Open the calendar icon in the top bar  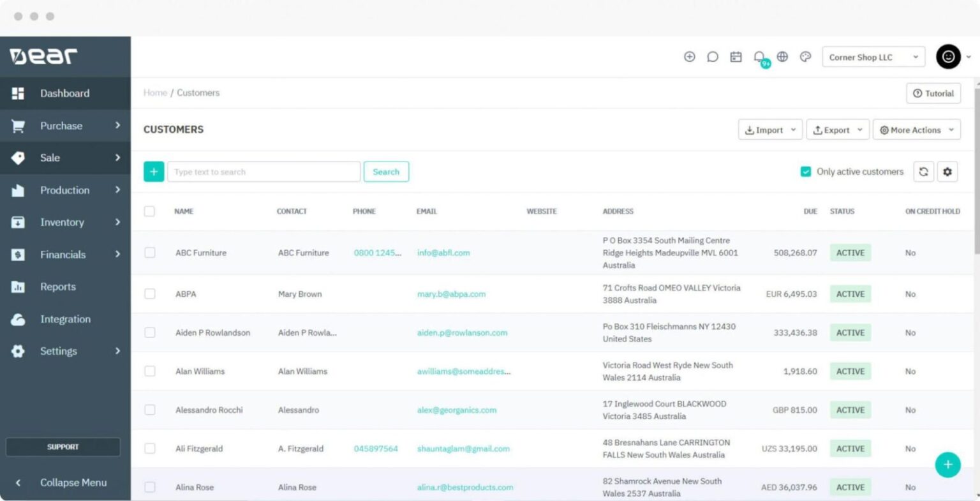click(x=736, y=56)
